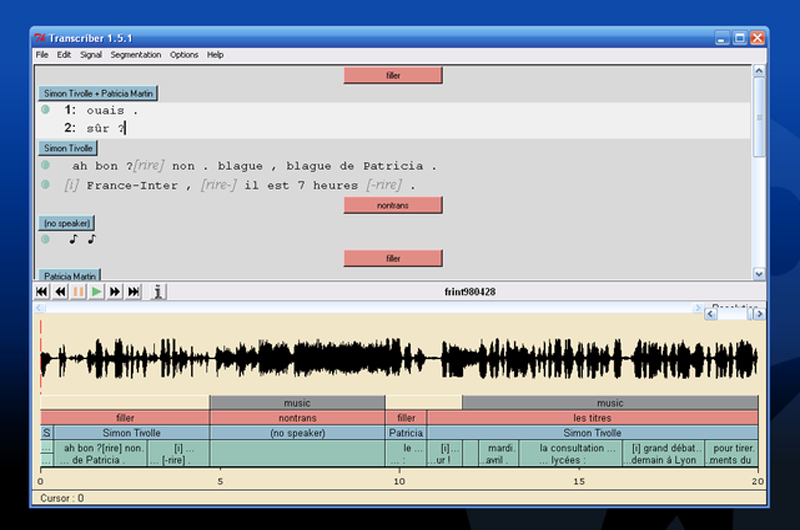Select the short filler section near 10 seconds
The width and height of the screenshot is (800, 530).
click(x=406, y=418)
